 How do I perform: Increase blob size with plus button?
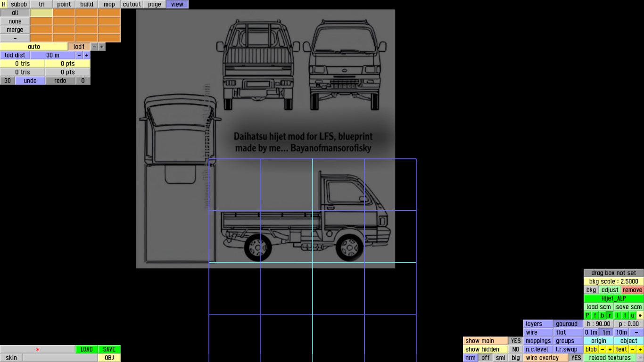coord(610,349)
